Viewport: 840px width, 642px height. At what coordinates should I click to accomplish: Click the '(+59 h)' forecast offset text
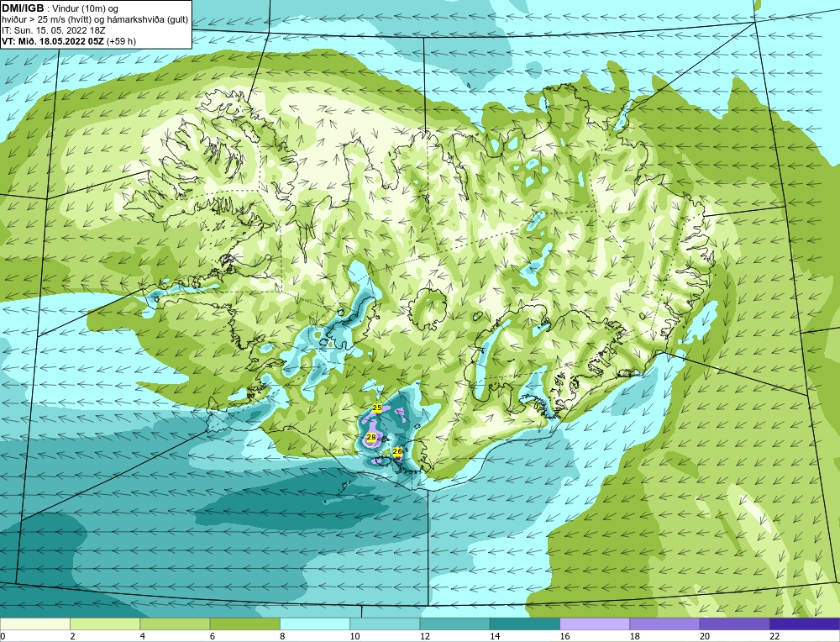[x=121, y=41]
